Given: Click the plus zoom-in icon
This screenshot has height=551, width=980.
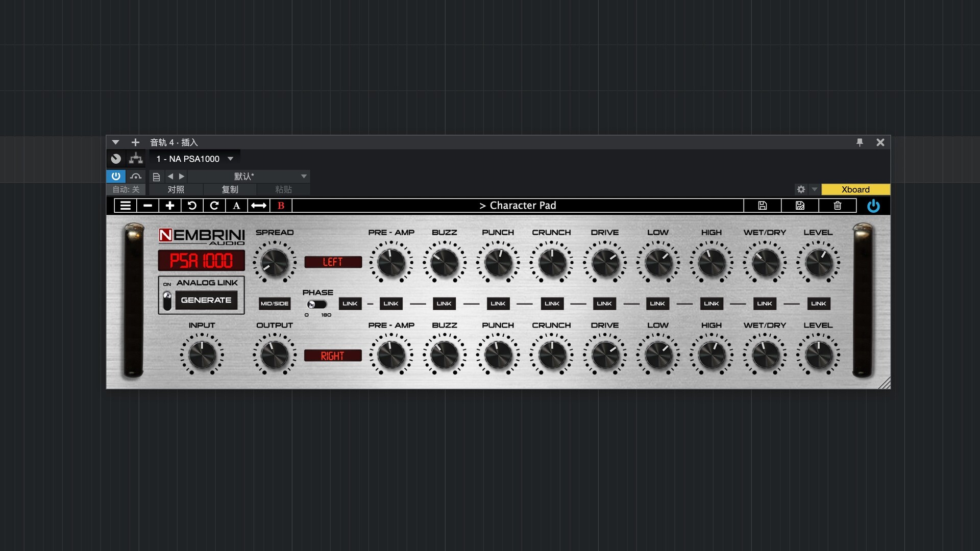Looking at the screenshot, I should (x=170, y=206).
